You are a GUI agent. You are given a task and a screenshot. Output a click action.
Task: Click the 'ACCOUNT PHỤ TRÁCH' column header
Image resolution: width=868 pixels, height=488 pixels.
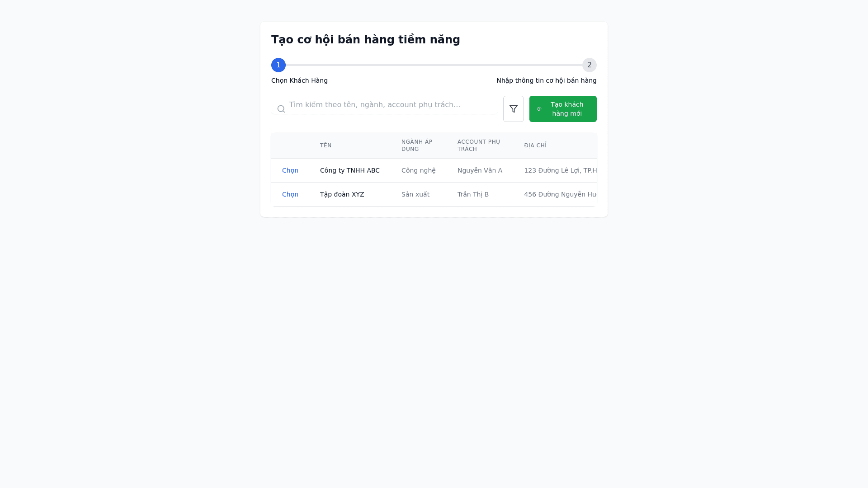click(478, 145)
